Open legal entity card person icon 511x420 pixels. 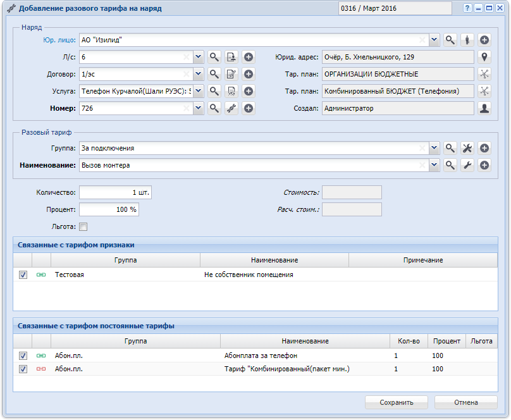coord(467,40)
